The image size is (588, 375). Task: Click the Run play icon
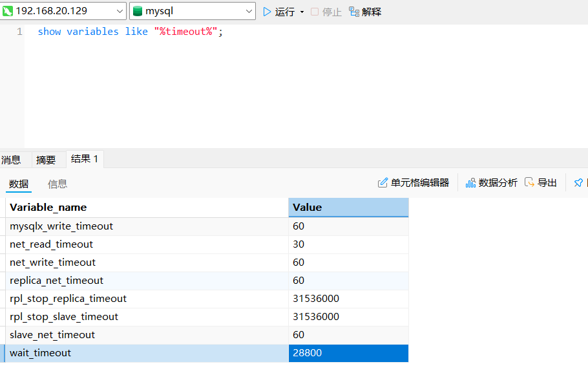267,12
